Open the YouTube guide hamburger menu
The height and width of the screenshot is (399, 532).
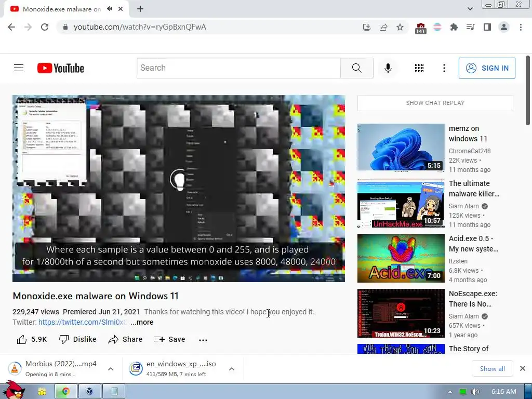point(19,68)
